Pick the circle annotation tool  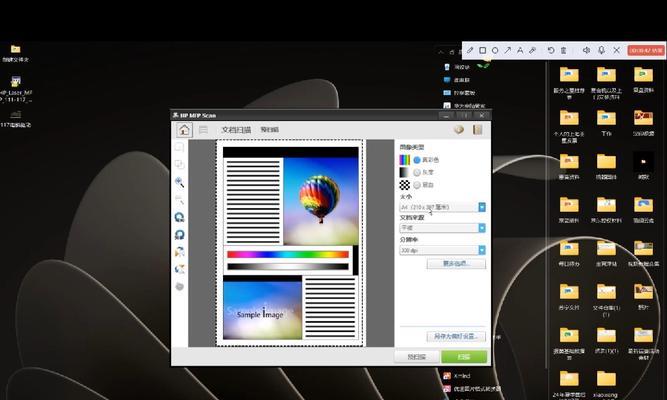[x=495, y=50]
